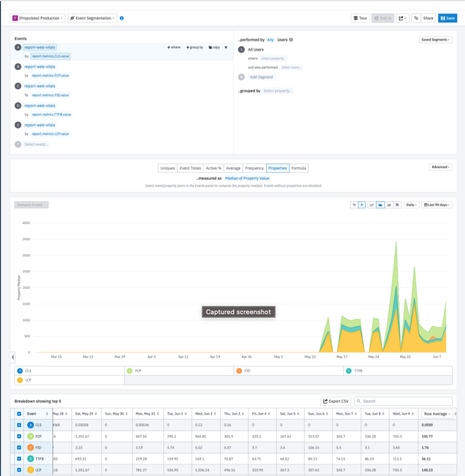Open the Last 90 days date picker
Viewport: 465px width, 476px height.
pyautogui.click(x=437, y=205)
